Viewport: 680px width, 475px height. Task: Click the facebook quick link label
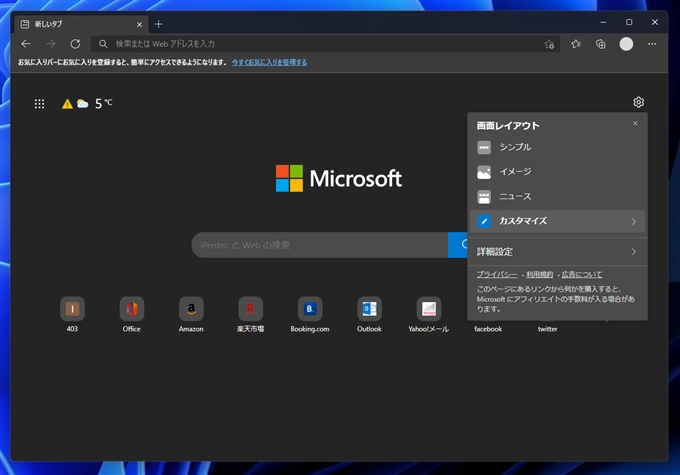(488, 329)
